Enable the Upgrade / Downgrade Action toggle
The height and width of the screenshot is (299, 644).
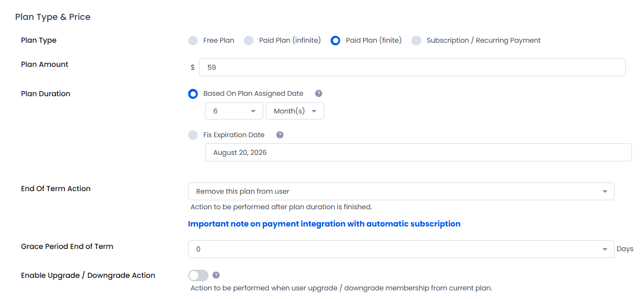pos(198,275)
